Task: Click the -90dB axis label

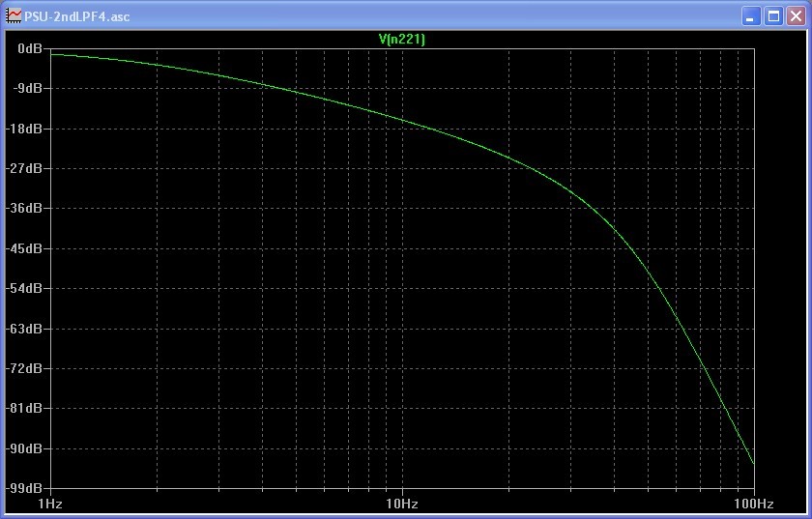Action: click(24, 448)
